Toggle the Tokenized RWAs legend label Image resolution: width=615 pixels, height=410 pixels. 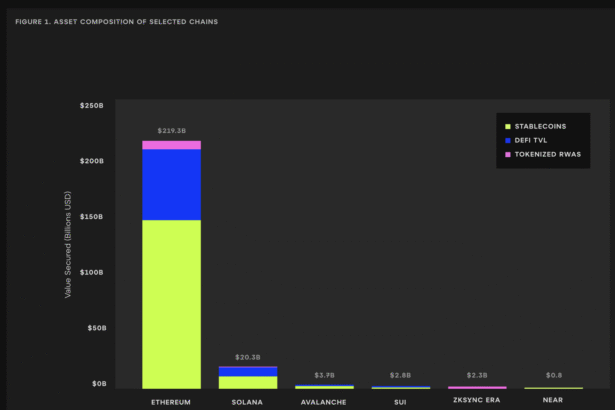[548, 155]
